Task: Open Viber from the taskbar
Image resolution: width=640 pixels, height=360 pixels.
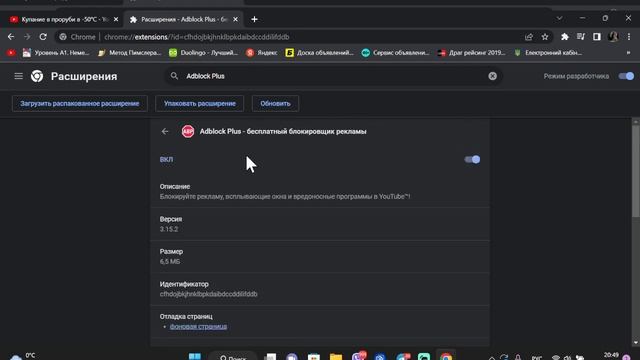Action: [x=359, y=356]
